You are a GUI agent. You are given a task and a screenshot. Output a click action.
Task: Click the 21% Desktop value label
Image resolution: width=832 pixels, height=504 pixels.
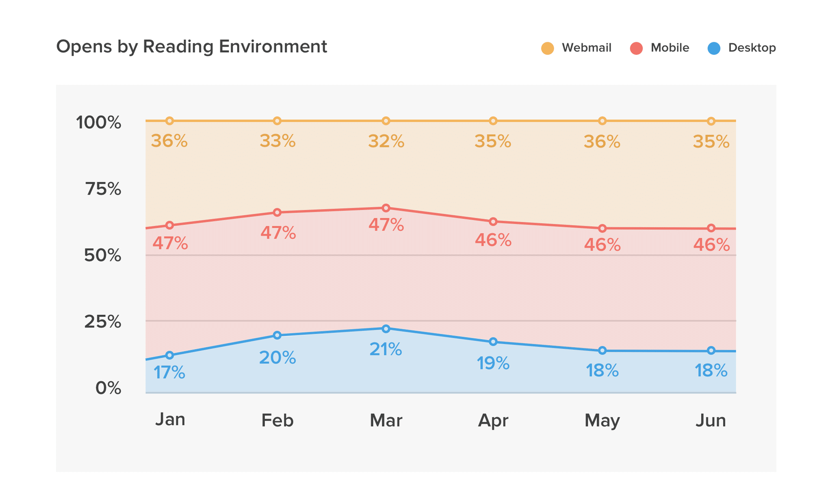pos(386,349)
